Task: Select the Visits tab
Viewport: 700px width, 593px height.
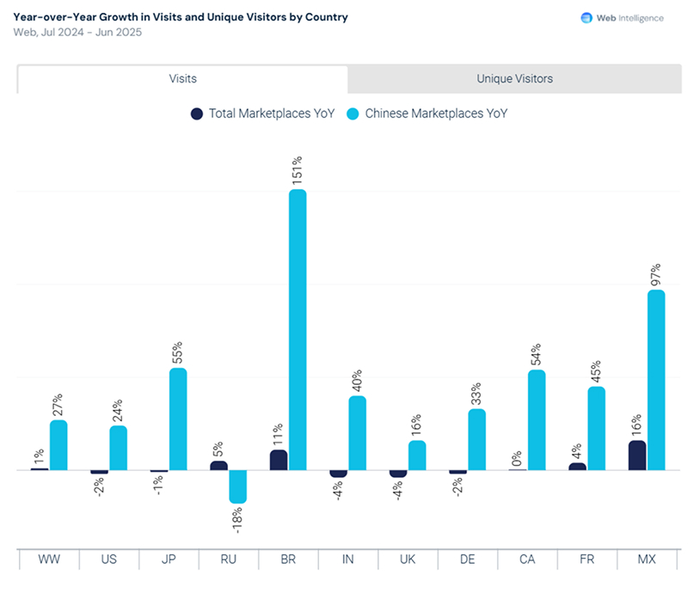Action: [x=182, y=79]
